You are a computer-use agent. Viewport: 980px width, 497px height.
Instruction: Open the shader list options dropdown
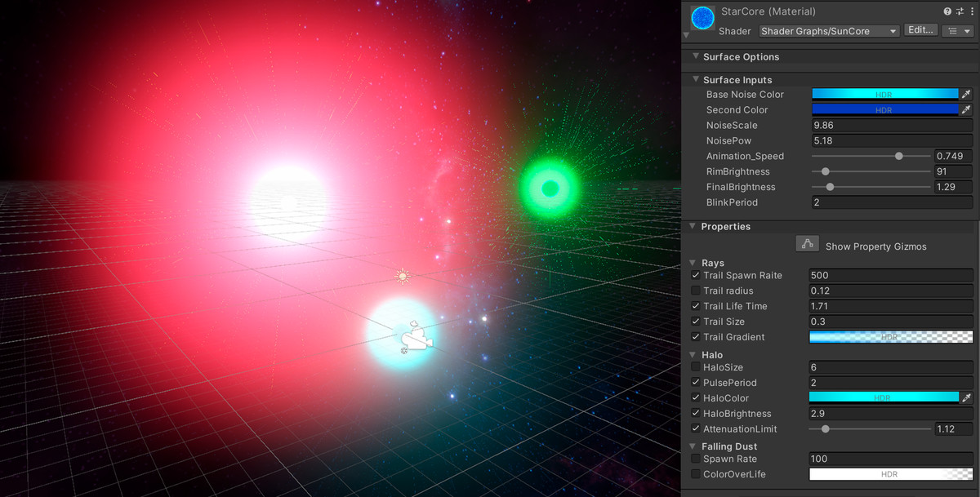[x=958, y=31]
